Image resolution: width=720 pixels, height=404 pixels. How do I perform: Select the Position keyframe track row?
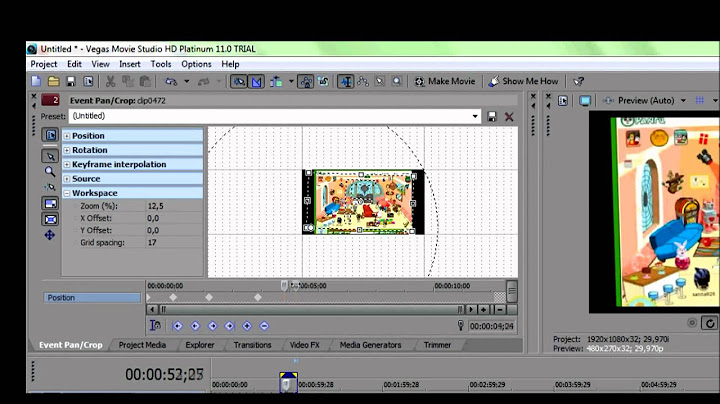pyautogui.click(x=92, y=297)
